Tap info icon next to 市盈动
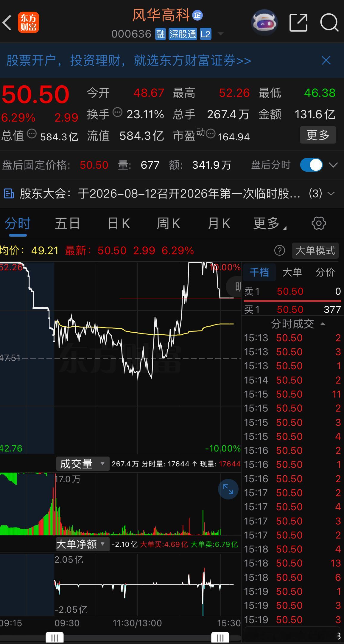This screenshot has width=344, height=644. point(210,134)
